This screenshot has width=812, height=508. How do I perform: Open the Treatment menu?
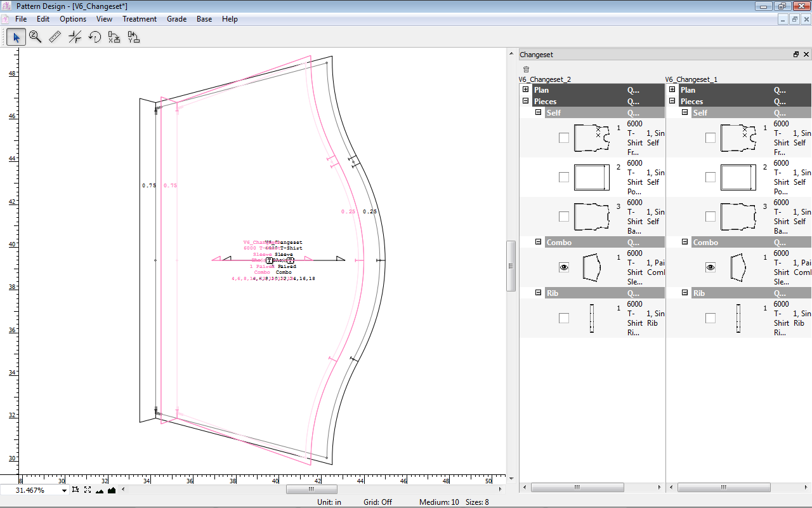point(140,19)
